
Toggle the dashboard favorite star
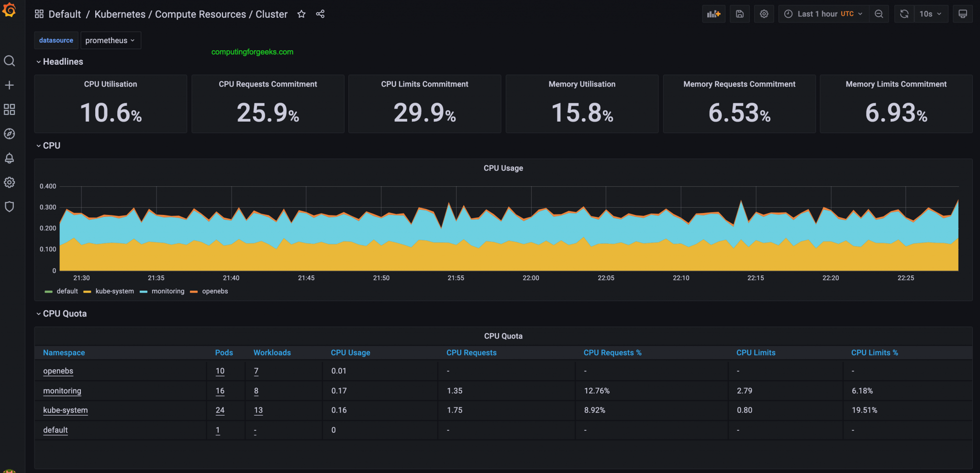click(301, 14)
